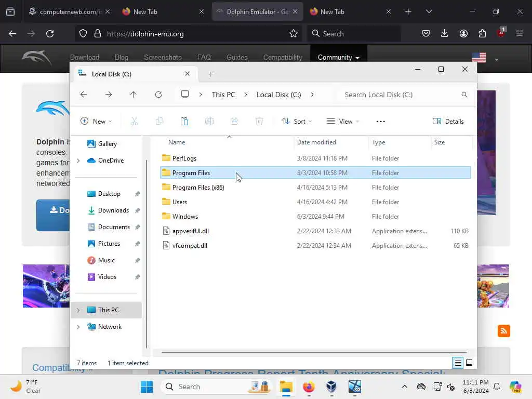Screen dimensions: 532x399
Task: Select the appverifUI.dll file
Action: click(x=315, y=231)
